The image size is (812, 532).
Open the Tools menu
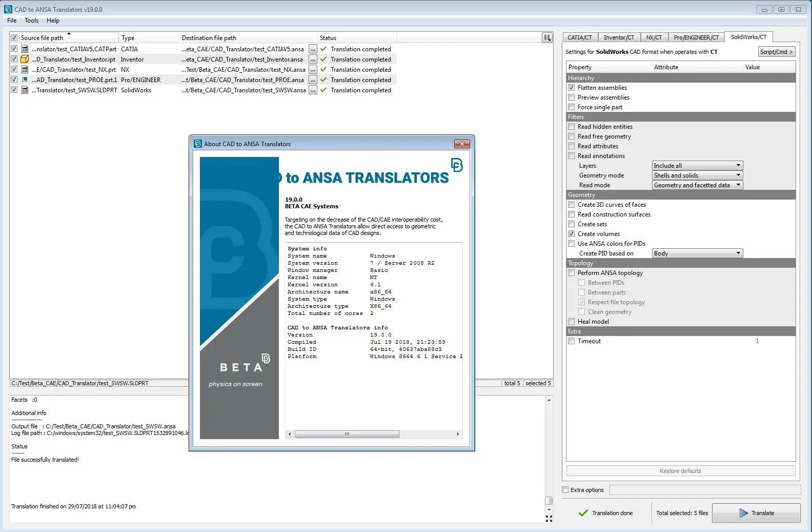coord(32,21)
